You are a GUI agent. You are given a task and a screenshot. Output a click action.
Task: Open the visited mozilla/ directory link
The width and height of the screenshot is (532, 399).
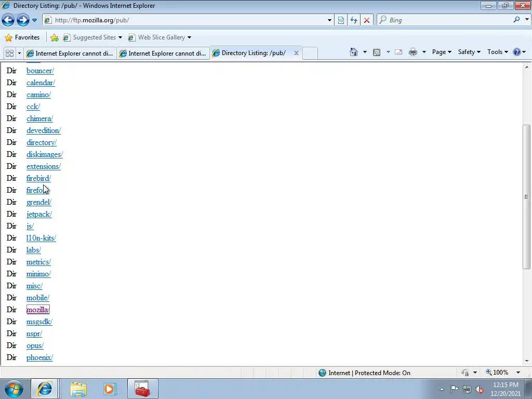click(x=38, y=310)
